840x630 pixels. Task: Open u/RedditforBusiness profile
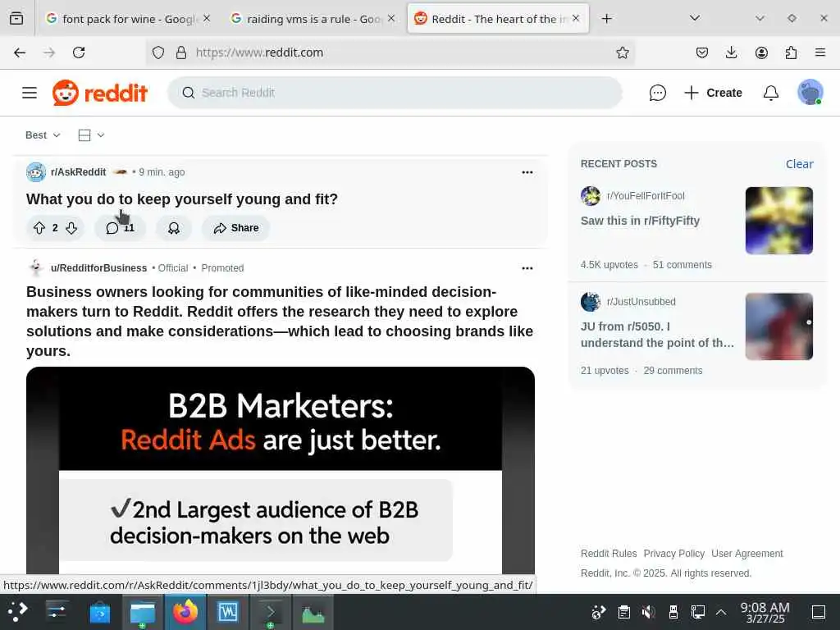98,268
